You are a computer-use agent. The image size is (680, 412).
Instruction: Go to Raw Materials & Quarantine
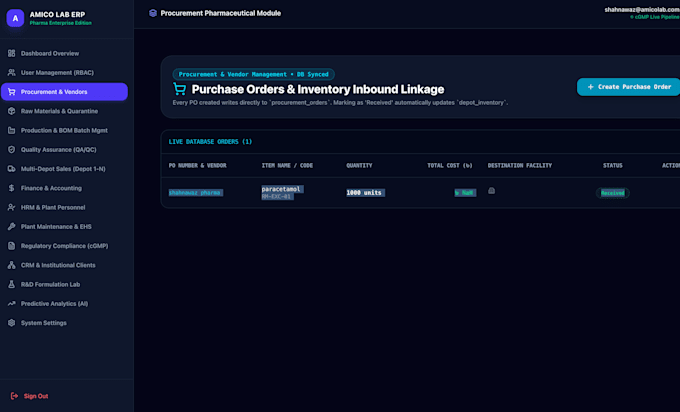[64, 111]
